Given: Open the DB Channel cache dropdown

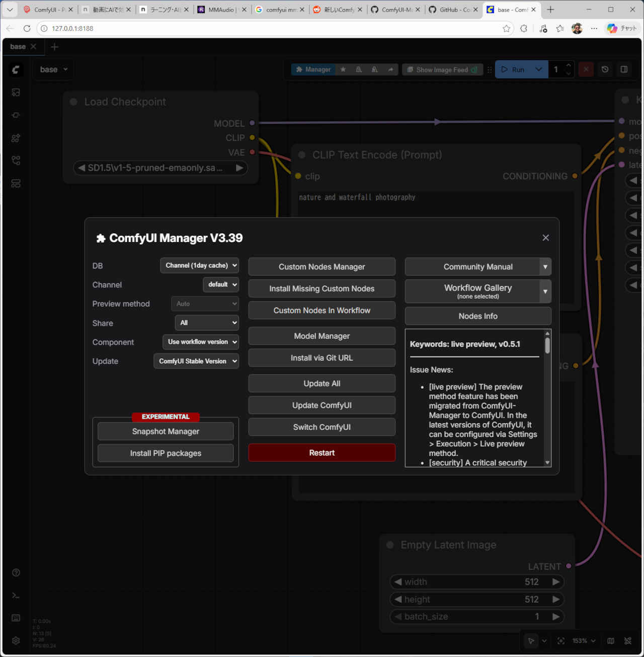Looking at the screenshot, I should click(x=200, y=265).
